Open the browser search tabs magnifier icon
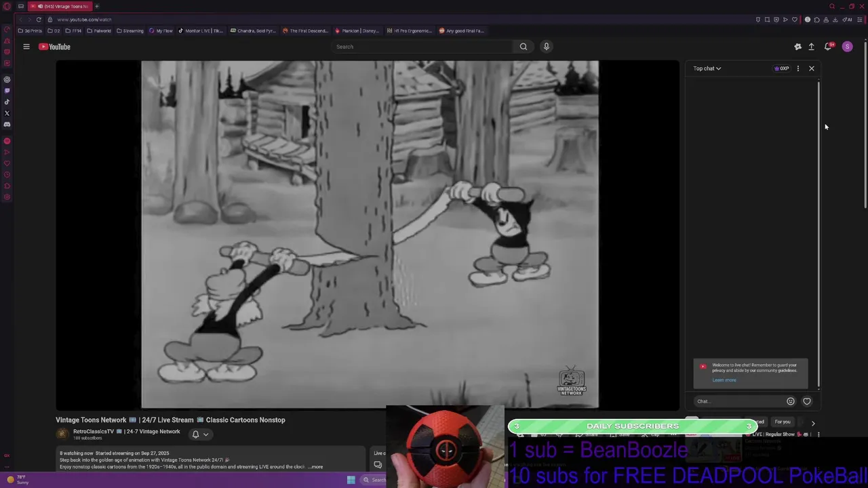Image resolution: width=868 pixels, height=488 pixels. pyautogui.click(x=832, y=6)
